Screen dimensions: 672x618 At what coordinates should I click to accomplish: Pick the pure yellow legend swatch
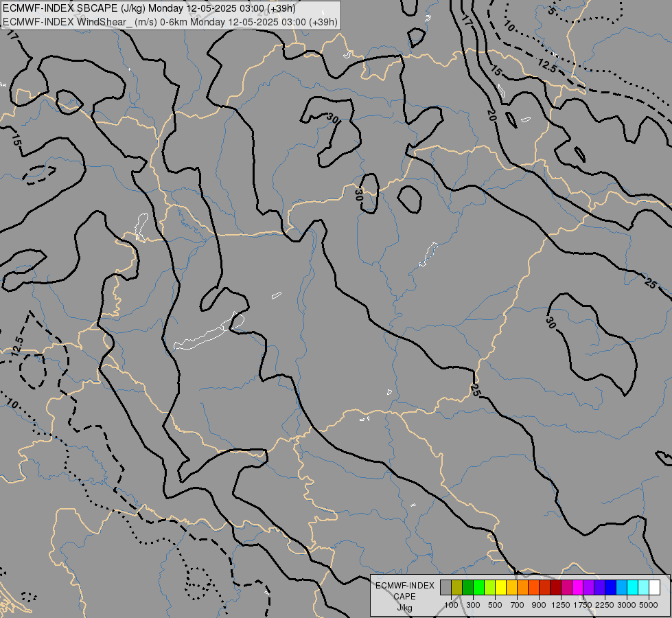point(501,587)
